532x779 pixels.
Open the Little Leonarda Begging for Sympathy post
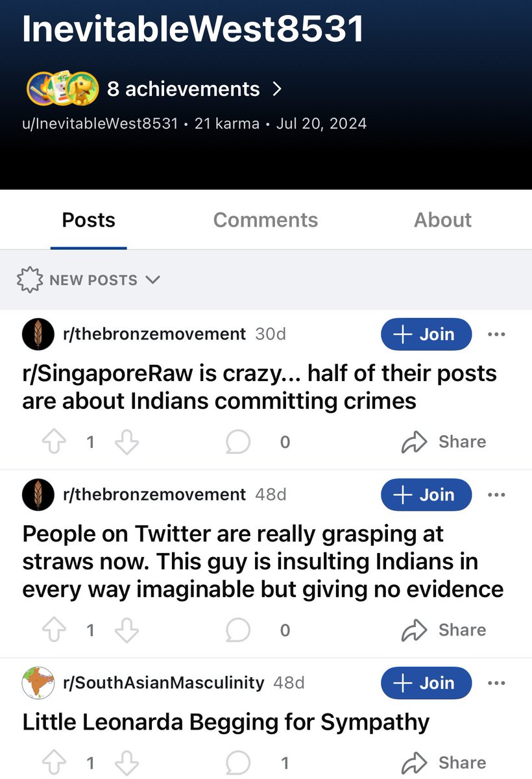pyautogui.click(x=226, y=723)
